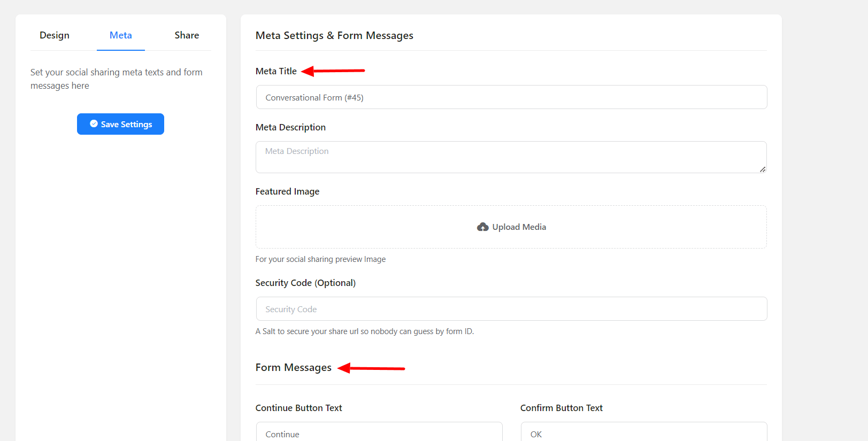Click inside the Meta Description textarea

[511, 157]
